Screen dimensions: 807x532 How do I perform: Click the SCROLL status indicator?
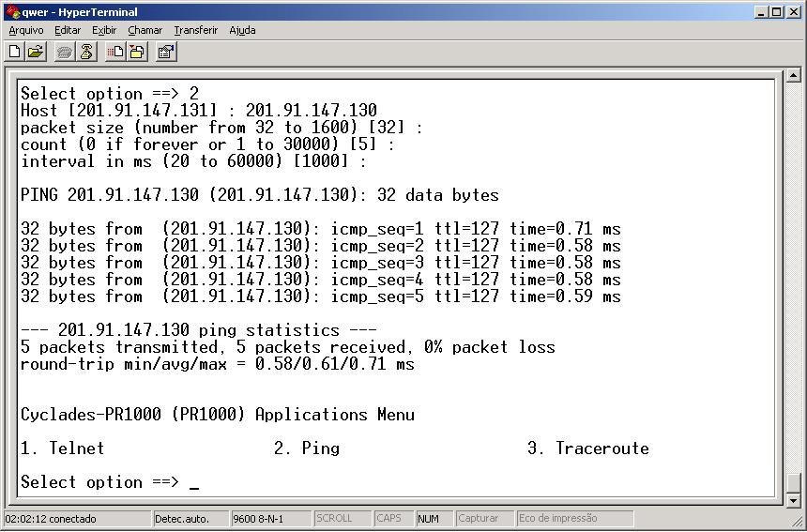click(343, 519)
